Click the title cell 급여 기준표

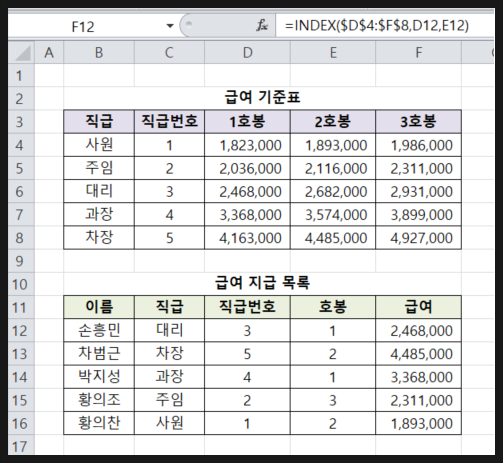[x=263, y=98]
